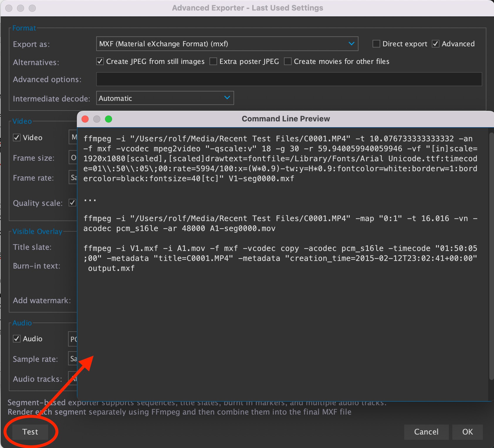494x448 pixels.
Task: Click the Visible Overlay section label
Action: (x=37, y=231)
